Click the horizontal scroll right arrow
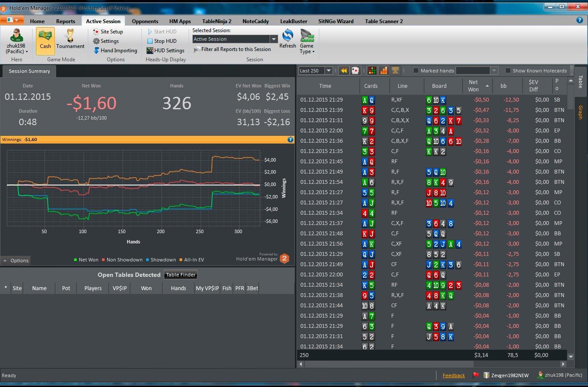The width and height of the screenshot is (588, 387). [563, 364]
